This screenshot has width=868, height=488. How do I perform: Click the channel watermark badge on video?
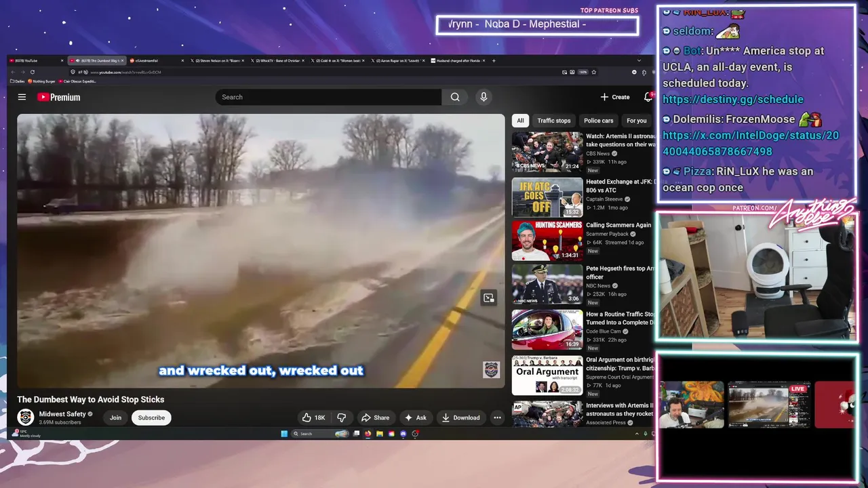point(491,369)
